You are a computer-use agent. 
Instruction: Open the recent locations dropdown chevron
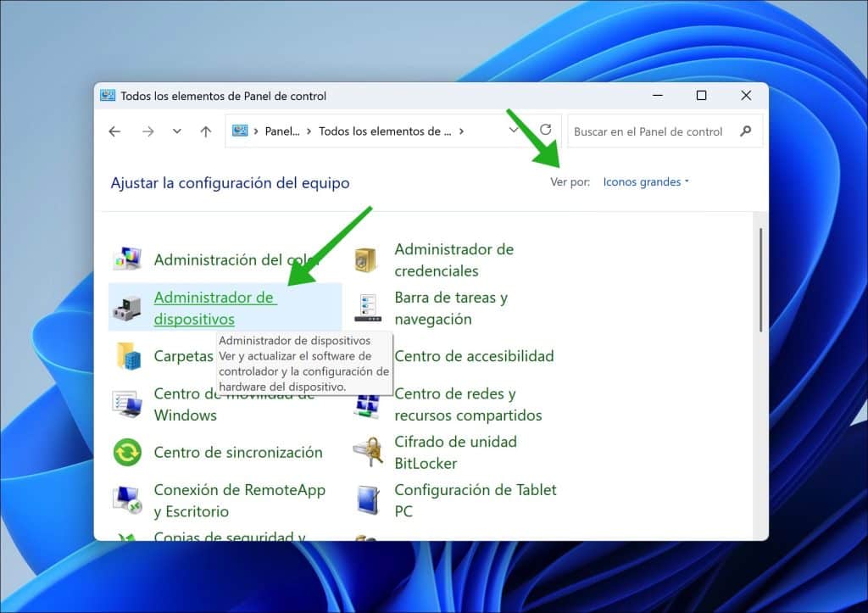[176, 131]
